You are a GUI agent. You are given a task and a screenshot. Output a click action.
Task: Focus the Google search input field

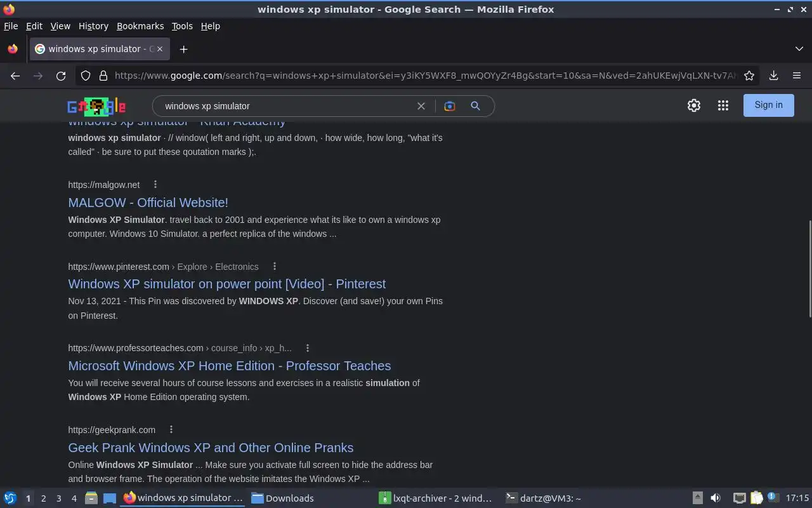285,106
